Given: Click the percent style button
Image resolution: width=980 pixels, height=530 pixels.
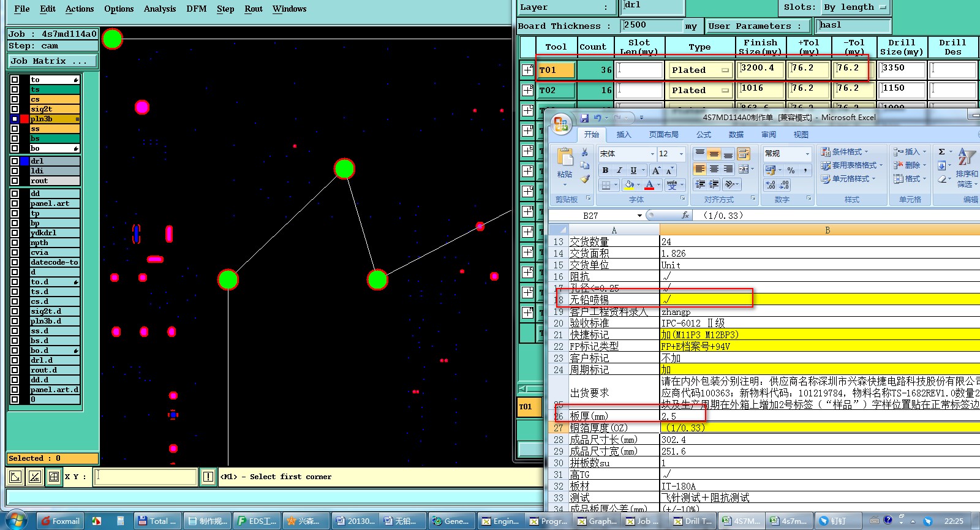Looking at the screenshot, I should coord(791,170).
